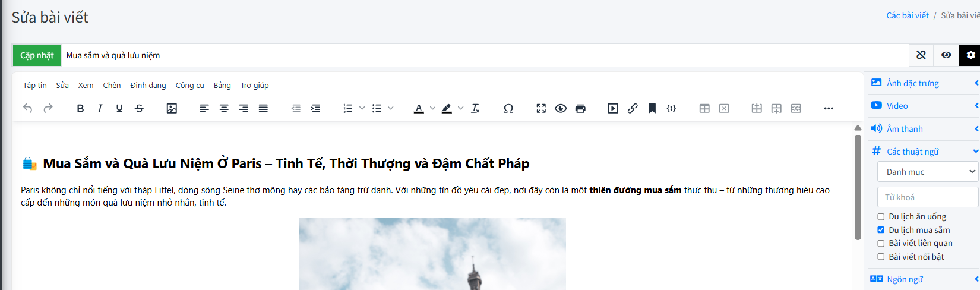The height and width of the screenshot is (290, 980).
Task: Insert a table via toolbar icon
Action: click(x=704, y=108)
